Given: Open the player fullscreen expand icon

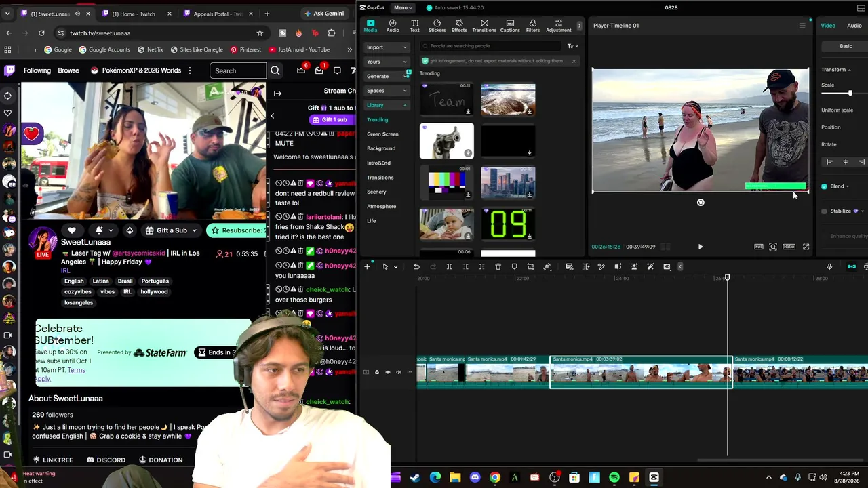Looking at the screenshot, I should click(806, 247).
